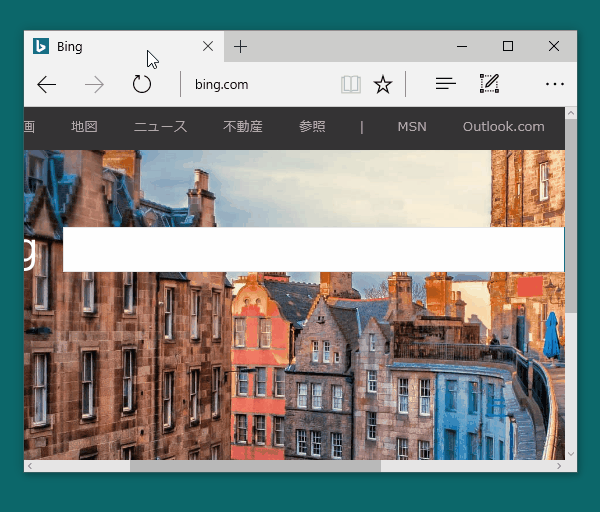
Task: Click the vertical scrollbar thumb
Action: coord(571,216)
